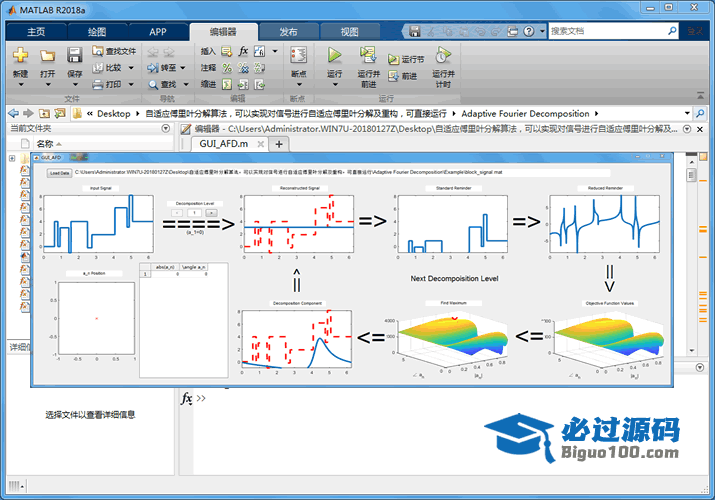Click the fx insert function icon

point(243,51)
